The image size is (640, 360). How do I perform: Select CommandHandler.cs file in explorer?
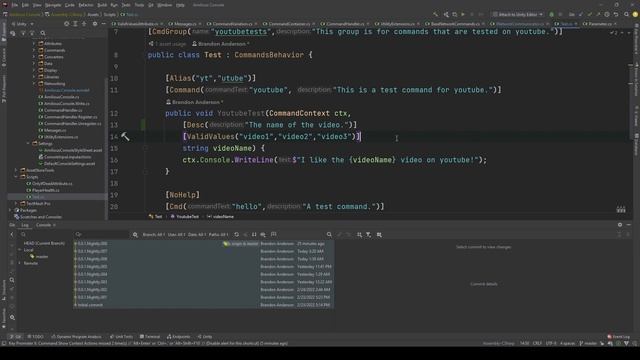click(x=63, y=110)
